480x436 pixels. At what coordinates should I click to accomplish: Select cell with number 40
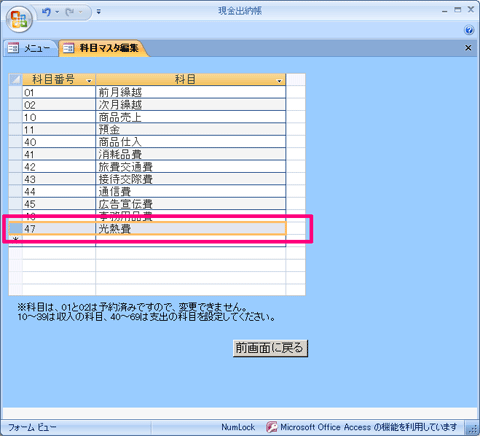click(x=59, y=142)
